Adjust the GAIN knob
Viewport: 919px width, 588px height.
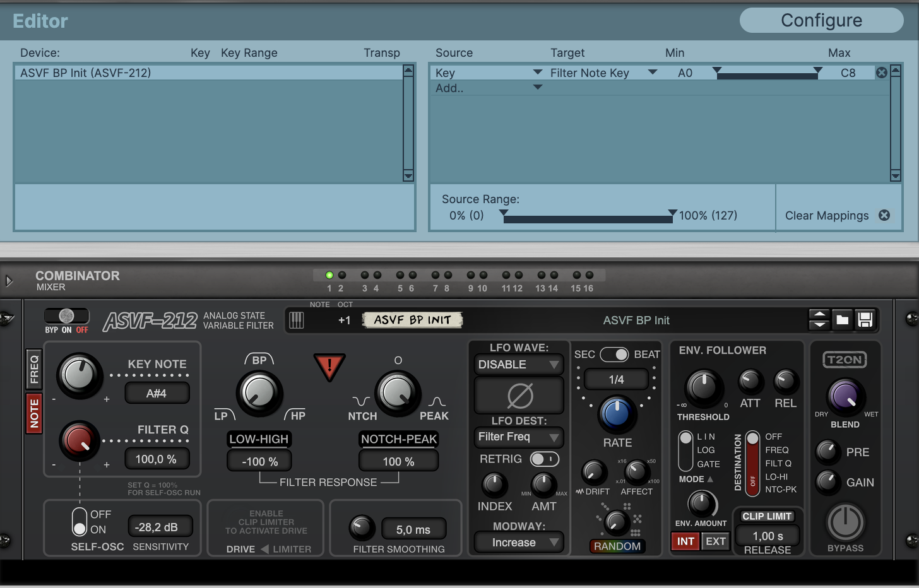coord(828,482)
